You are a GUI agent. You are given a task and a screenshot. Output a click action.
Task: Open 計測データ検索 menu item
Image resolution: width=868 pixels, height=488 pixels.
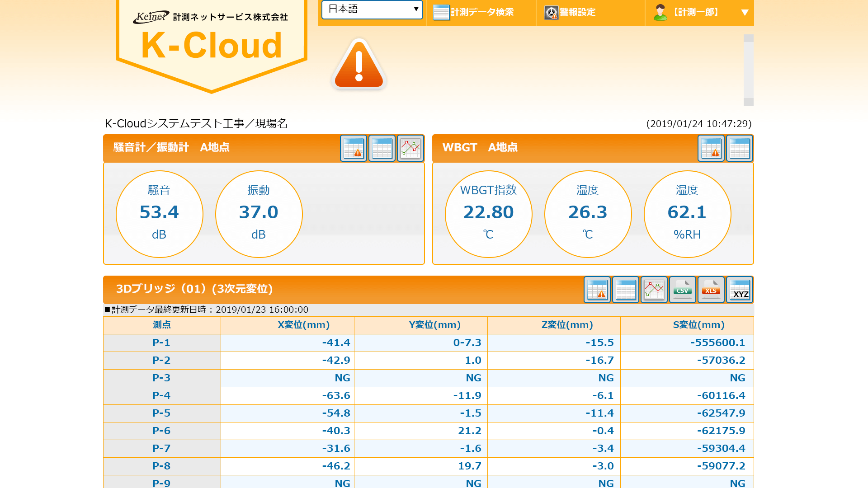point(481,12)
